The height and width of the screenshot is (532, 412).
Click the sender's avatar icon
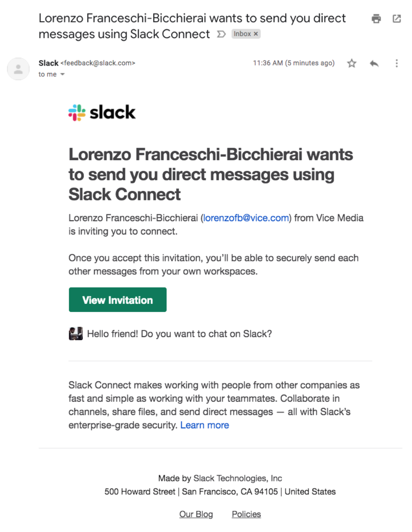click(18, 69)
